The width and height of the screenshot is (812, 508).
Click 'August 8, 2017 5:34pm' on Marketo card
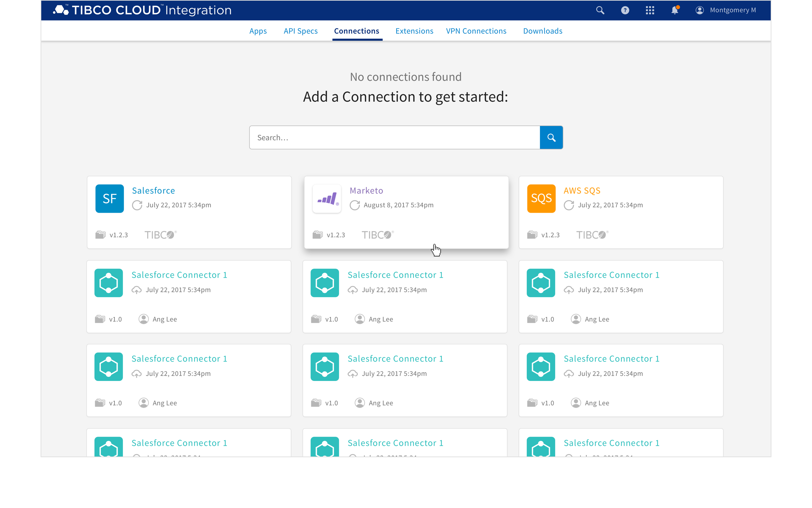pyautogui.click(x=399, y=205)
